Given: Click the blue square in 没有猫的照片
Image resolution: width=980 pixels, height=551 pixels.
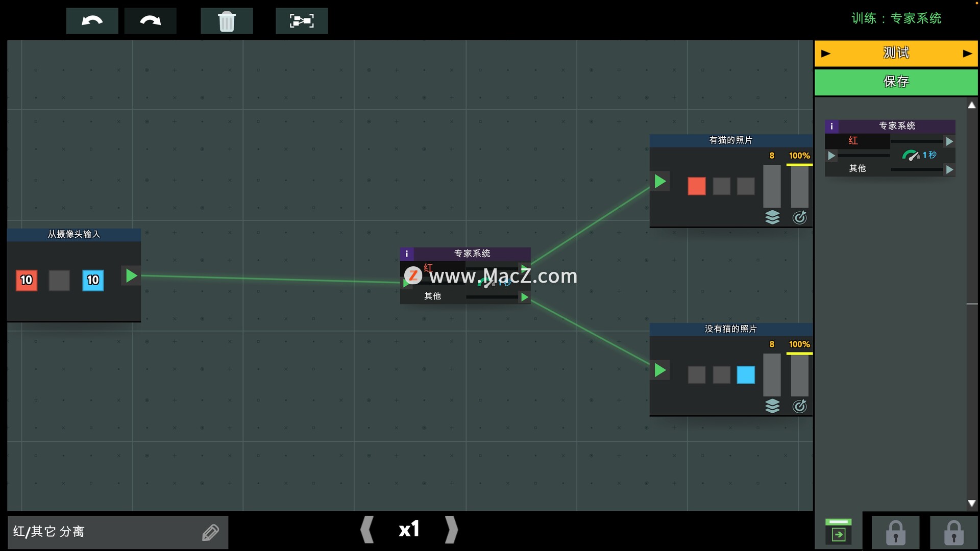Looking at the screenshot, I should point(746,375).
